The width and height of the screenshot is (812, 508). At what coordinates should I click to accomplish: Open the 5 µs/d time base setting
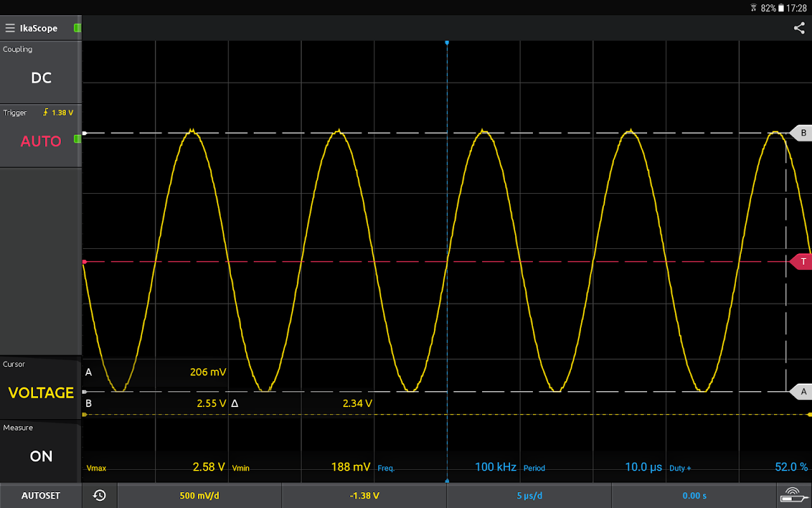click(x=529, y=495)
